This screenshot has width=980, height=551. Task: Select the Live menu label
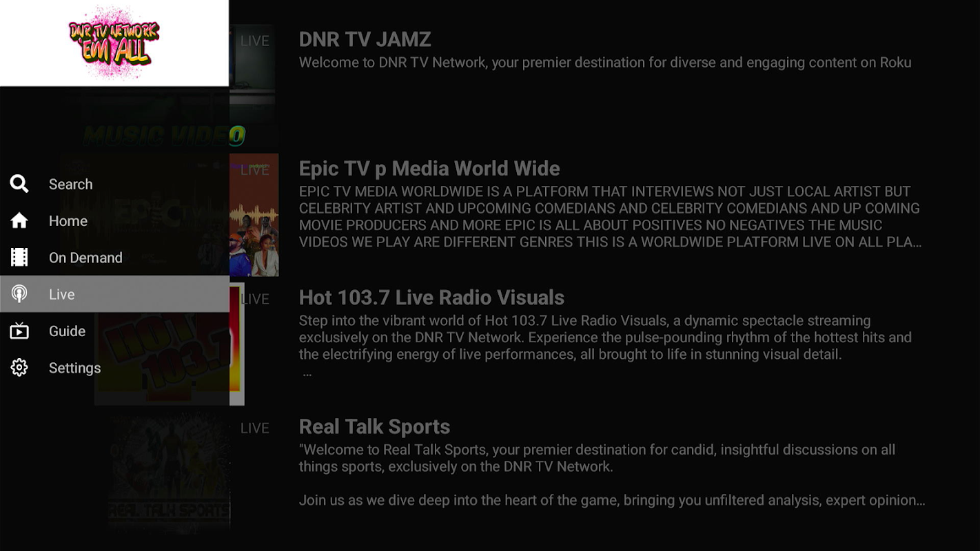(x=61, y=294)
